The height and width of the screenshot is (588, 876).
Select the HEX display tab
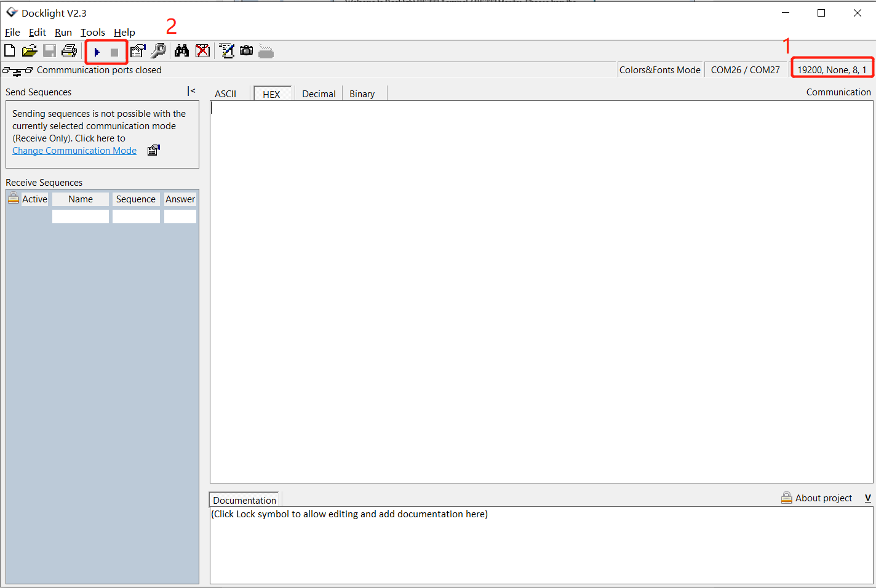[x=271, y=94]
